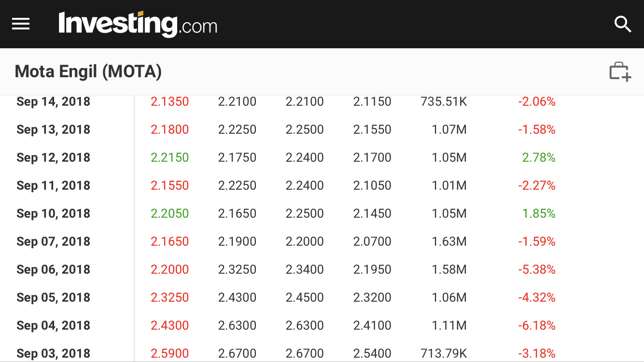644x362 pixels.
Task: Select the Sep 10, 2018 row date
Action: tap(53, 214)
